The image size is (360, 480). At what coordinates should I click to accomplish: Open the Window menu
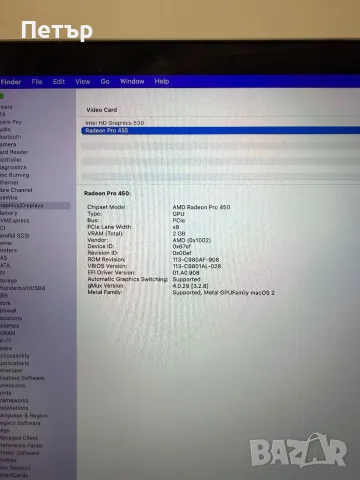pos(132,81)
